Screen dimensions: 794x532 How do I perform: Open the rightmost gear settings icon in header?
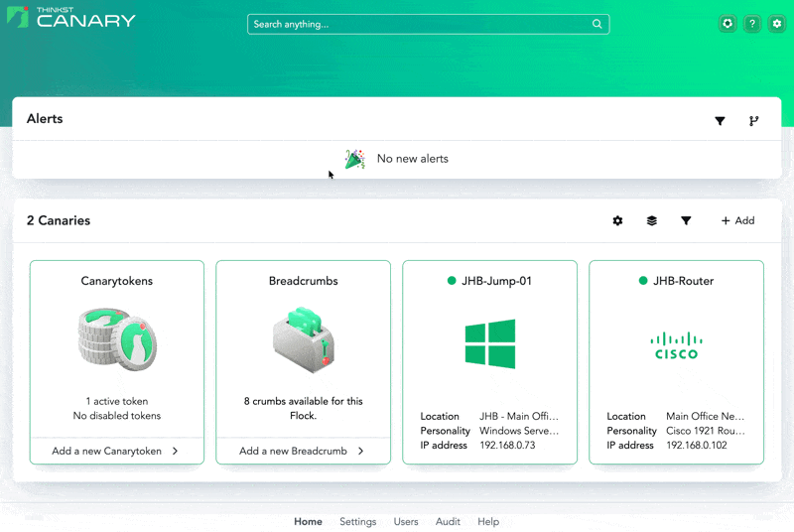(x=777, y=23)
